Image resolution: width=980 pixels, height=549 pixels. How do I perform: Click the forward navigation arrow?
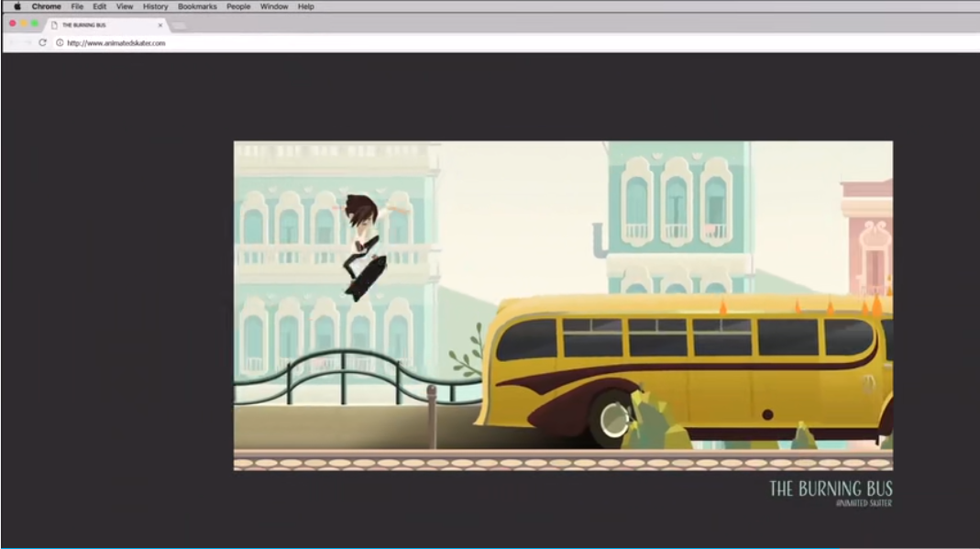pos(27,41)
